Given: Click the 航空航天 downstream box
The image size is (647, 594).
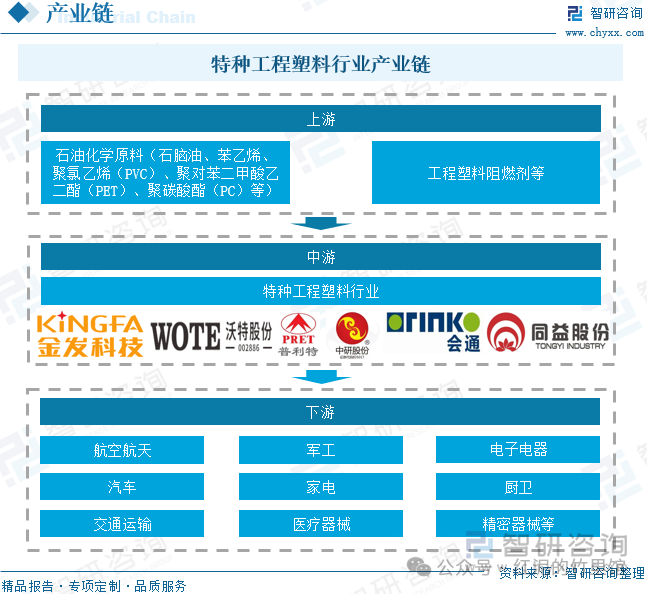Looking at the screenshot, I should point(122,450).
